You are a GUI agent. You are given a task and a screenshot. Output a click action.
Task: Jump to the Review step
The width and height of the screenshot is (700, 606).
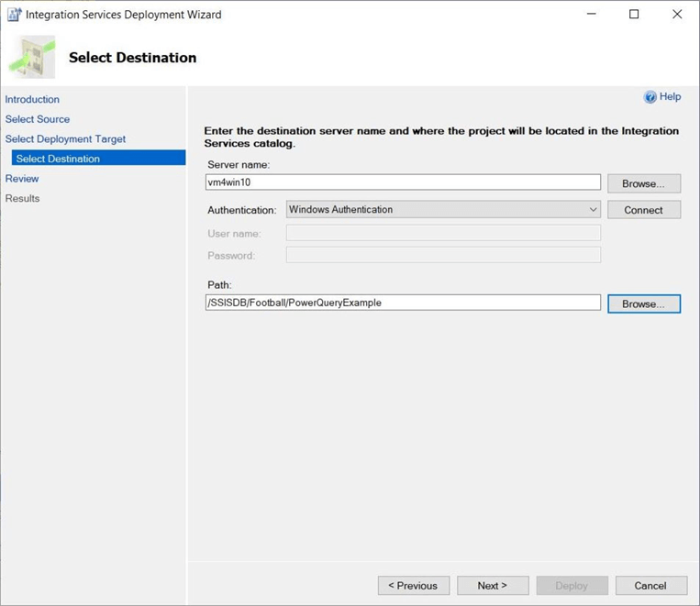(22, 179)
